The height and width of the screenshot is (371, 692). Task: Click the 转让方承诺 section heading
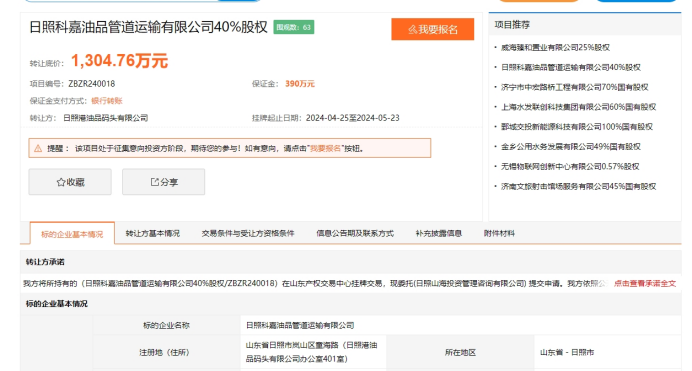pos(45,262)
